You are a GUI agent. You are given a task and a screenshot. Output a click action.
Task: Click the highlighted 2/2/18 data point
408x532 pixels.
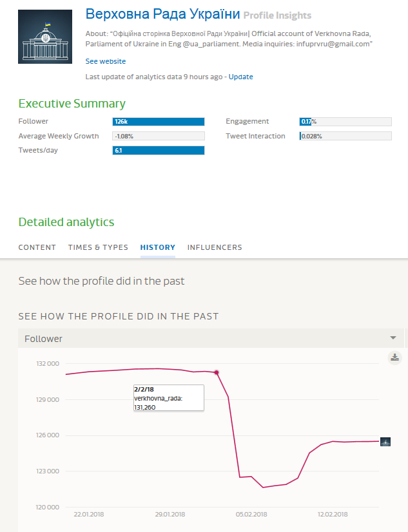click(x=217, y=372)
